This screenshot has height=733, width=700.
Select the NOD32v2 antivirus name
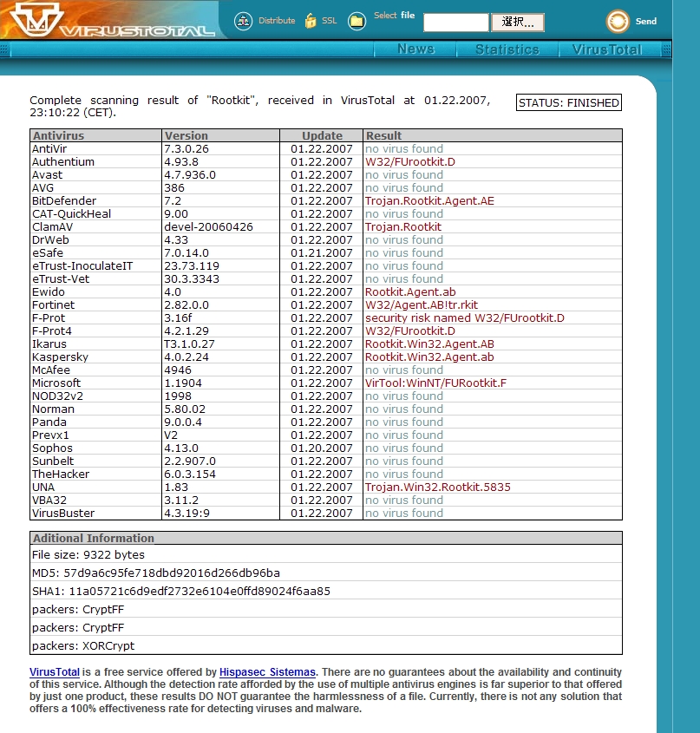57,396
